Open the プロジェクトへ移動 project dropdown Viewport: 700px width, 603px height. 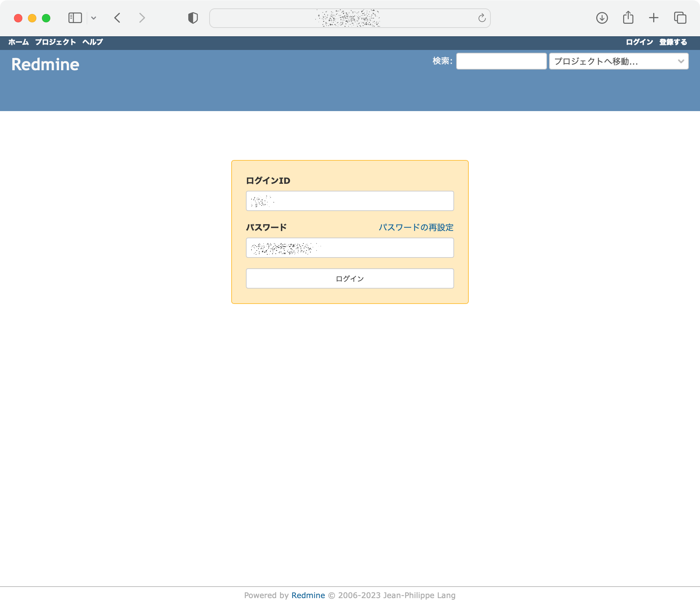pyautogui.click(x=619, y=61)
